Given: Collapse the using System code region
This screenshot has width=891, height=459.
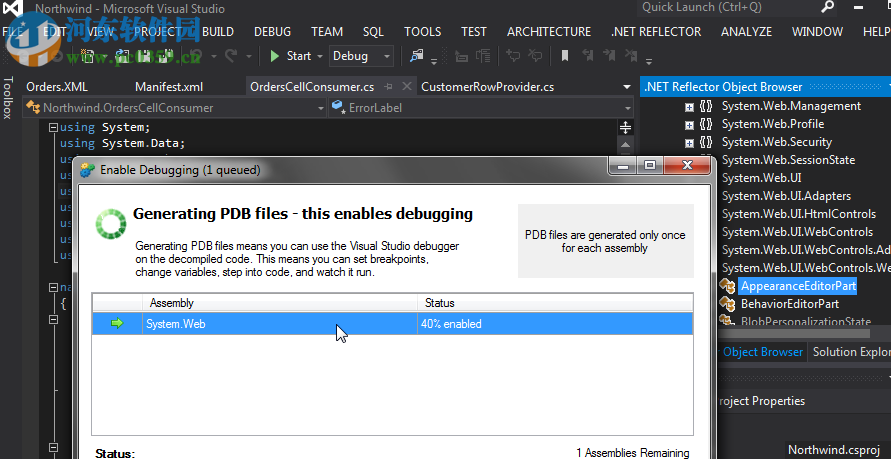Looking at the screenshot, I should [53, 128].
